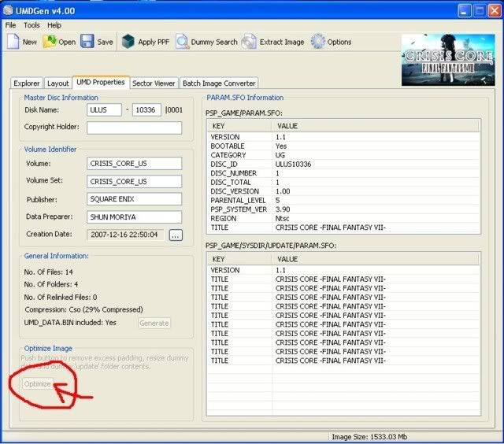Start Dummy Search from the toolbar

coord(182,42)
